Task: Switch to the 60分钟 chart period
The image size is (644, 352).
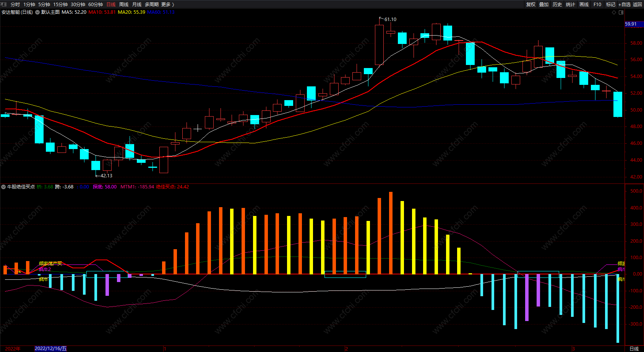Action: click(x=96, y=4)
